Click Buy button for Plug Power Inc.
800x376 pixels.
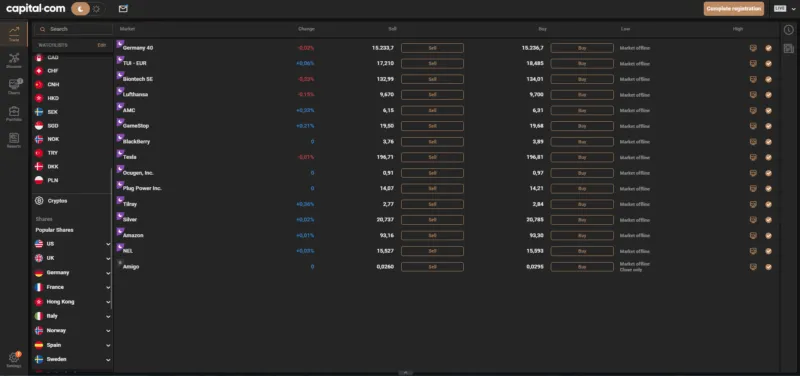click(x=582, y=188)
